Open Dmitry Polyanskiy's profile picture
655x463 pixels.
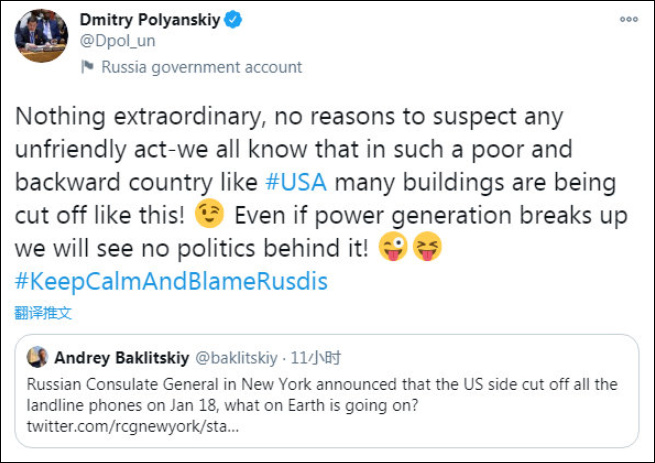(40, 37)
